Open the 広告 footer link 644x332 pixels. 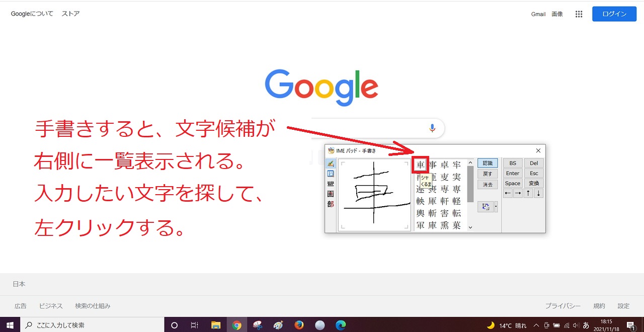point(21,306)
